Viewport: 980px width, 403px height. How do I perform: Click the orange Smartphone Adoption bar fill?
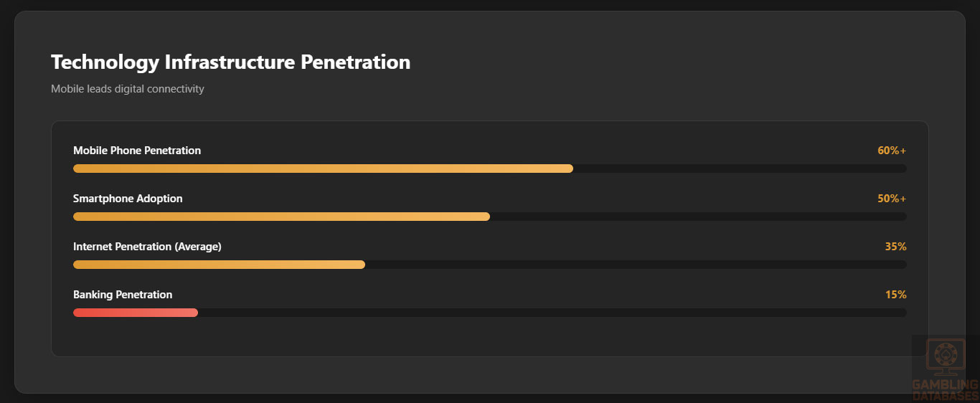tap(281, 217)
